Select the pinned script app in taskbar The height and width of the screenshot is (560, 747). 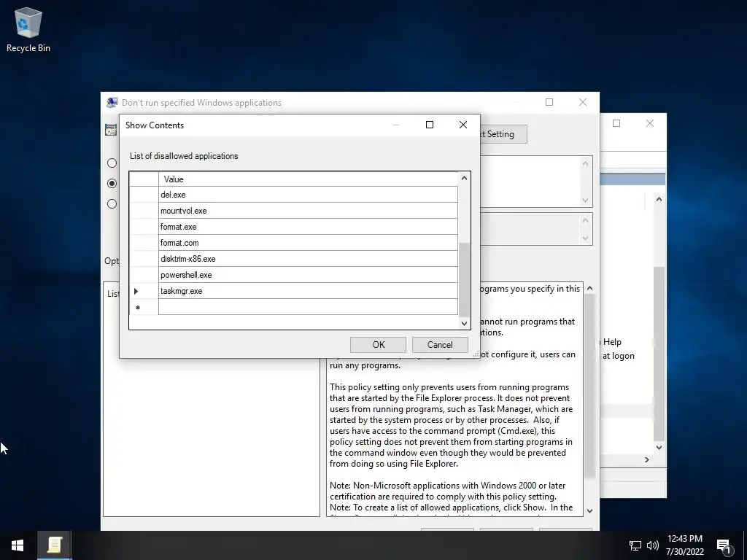tap(54, 545)
